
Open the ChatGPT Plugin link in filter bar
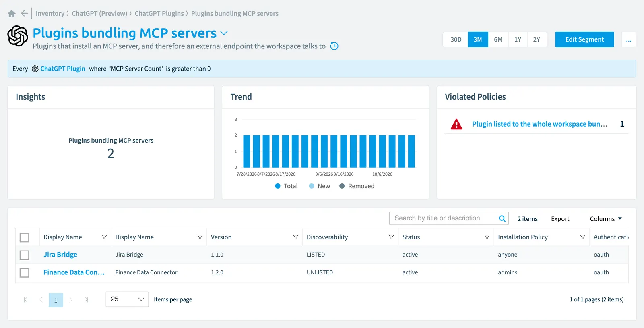[x=63, y=69]
